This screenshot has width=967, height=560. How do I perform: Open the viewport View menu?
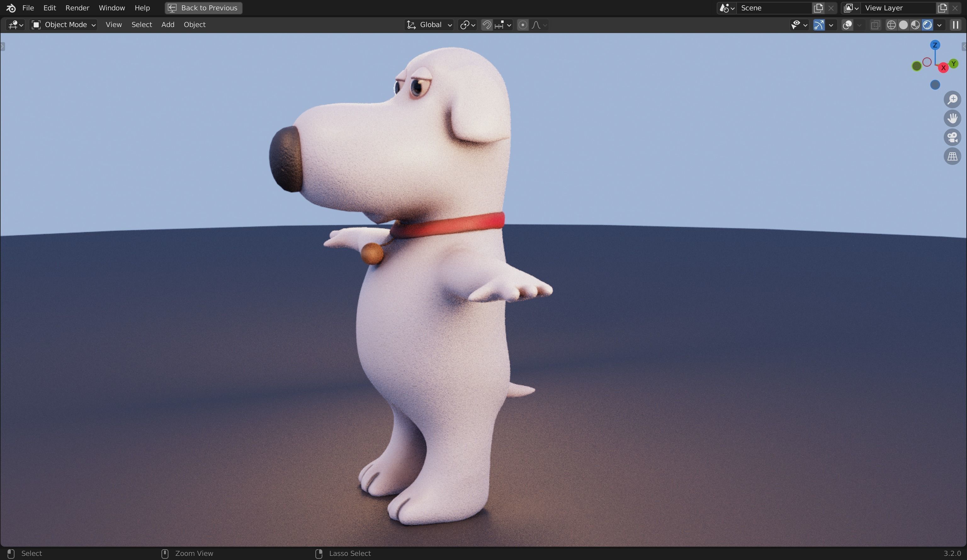tap(114, 25)
